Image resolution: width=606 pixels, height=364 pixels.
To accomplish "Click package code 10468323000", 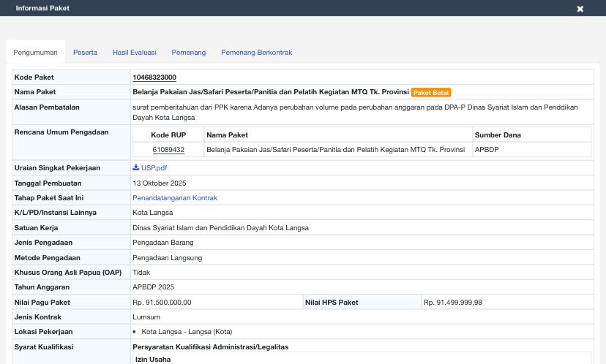I will tap(154, 77).
